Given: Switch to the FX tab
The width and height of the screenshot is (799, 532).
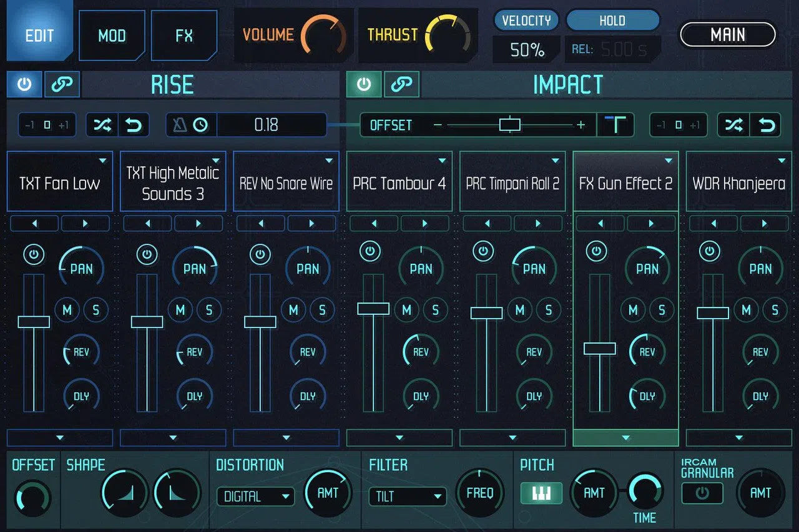Looking at the screenshot, I should pyautogui.click(x=184, y=36).
